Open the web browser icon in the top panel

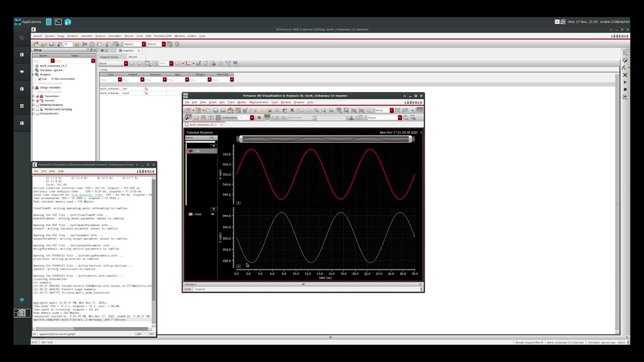(68, 22)
